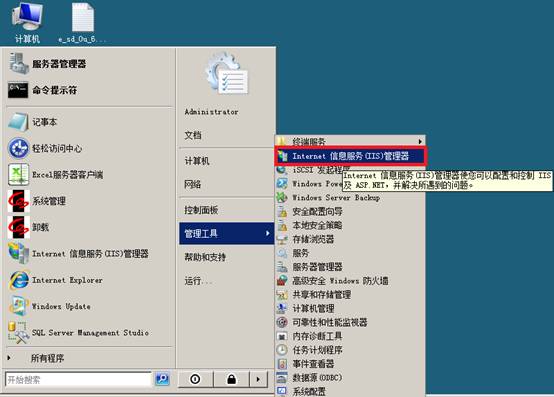
Task: Open Server Manager icon in Start menu
Action: tap(18, 64)
